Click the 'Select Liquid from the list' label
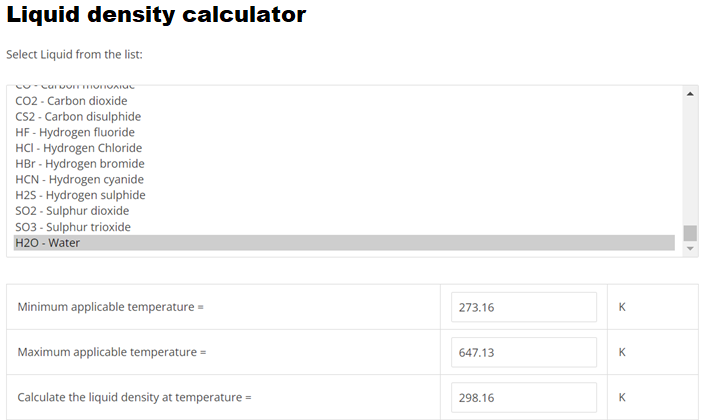 [74, 54]
